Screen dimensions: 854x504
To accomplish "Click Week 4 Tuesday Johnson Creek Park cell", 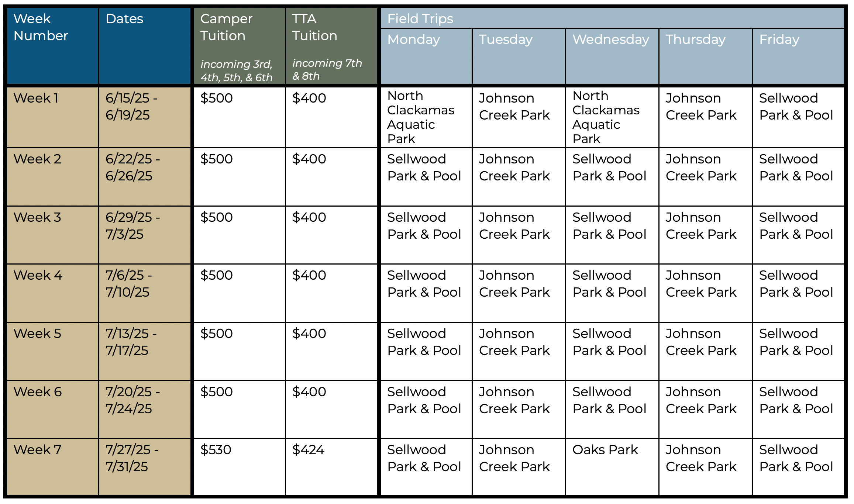I will pos(519,293).
